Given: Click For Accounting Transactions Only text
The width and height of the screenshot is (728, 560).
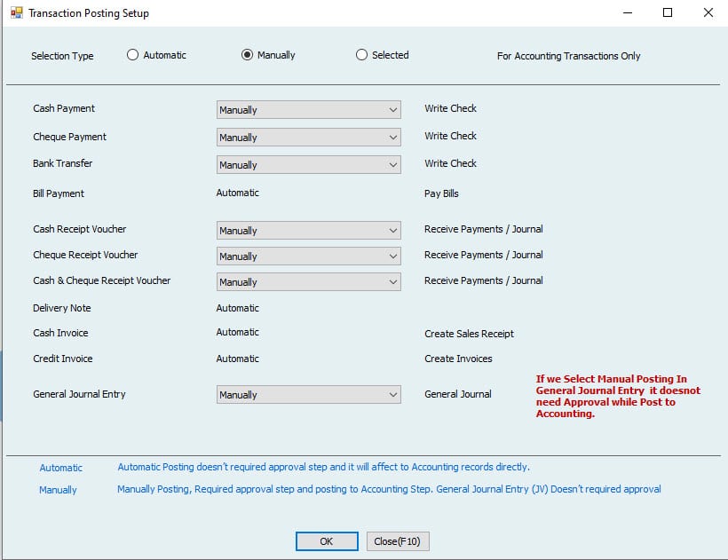Looking at the screenshot, I should pos(569,56).
